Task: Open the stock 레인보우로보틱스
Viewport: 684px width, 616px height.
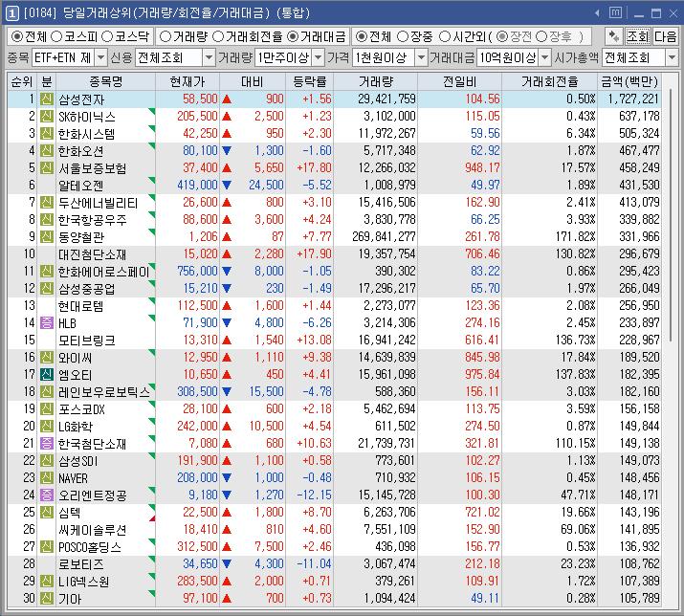Action: (104, 392)
